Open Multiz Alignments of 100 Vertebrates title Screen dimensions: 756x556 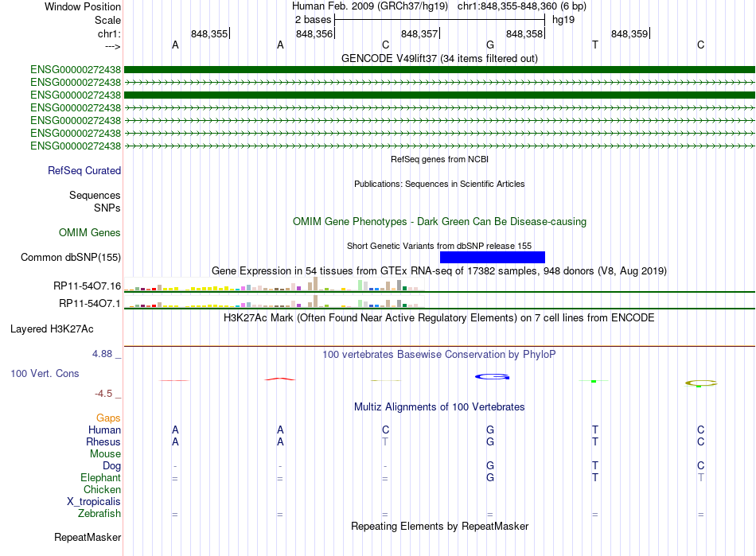point(439,406)
